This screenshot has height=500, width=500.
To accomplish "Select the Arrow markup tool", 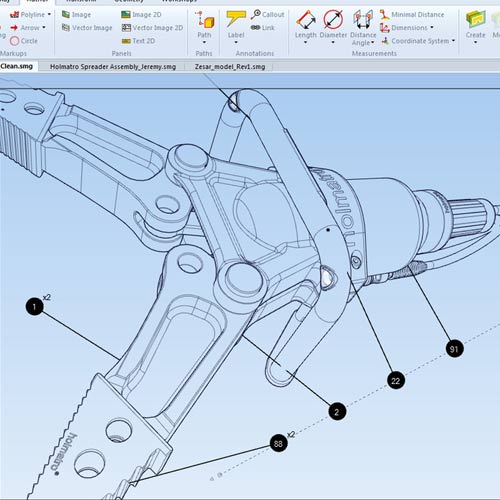I will click(x=25, y=28).
